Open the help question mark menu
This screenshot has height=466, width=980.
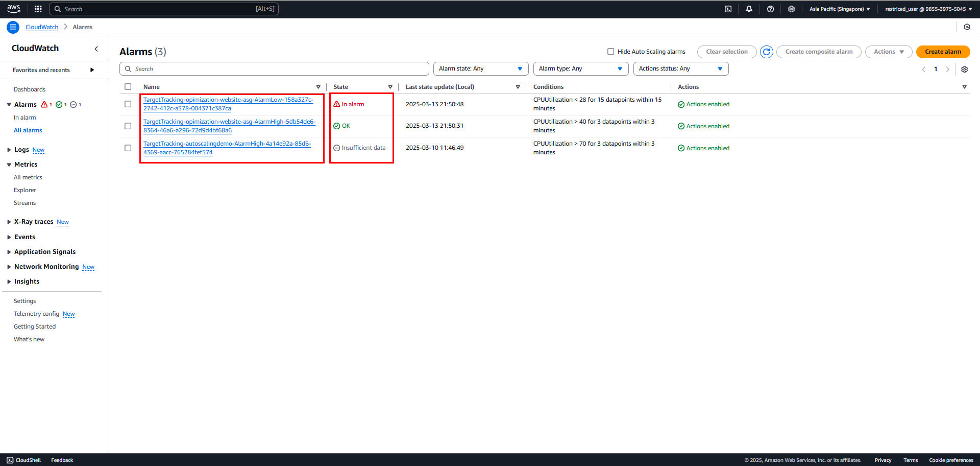click(x=770, y=9)
